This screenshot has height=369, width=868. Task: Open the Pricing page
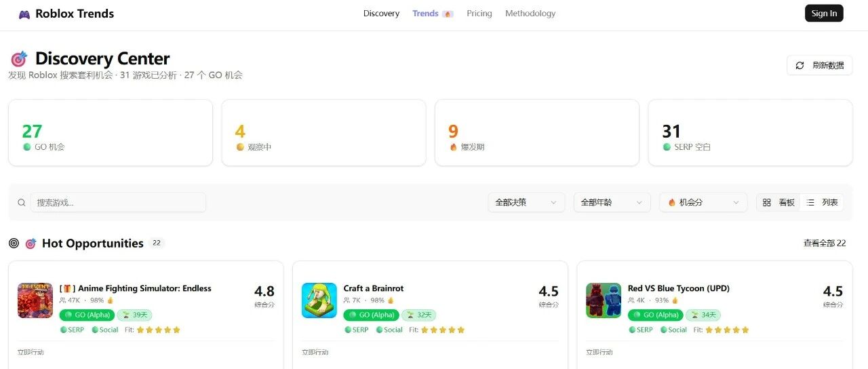(x=479, y=14)
